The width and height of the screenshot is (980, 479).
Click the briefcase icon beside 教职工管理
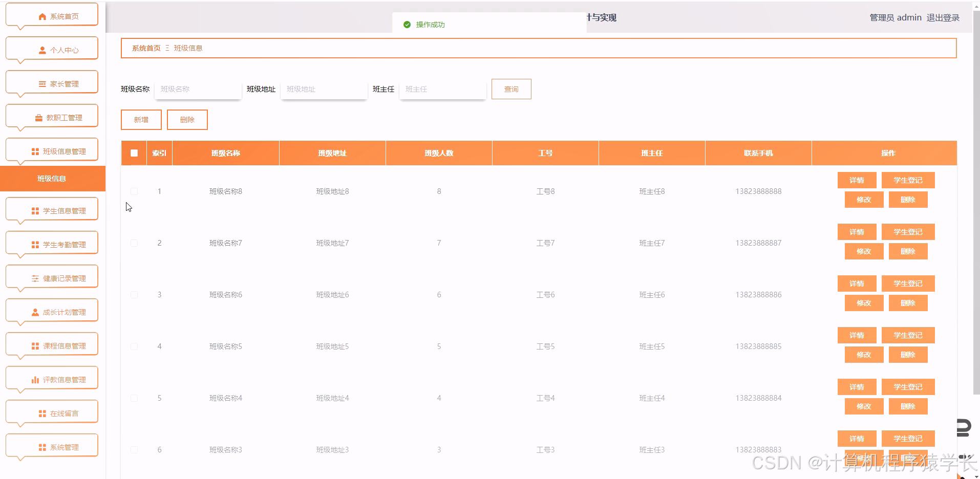coord(39,118)
